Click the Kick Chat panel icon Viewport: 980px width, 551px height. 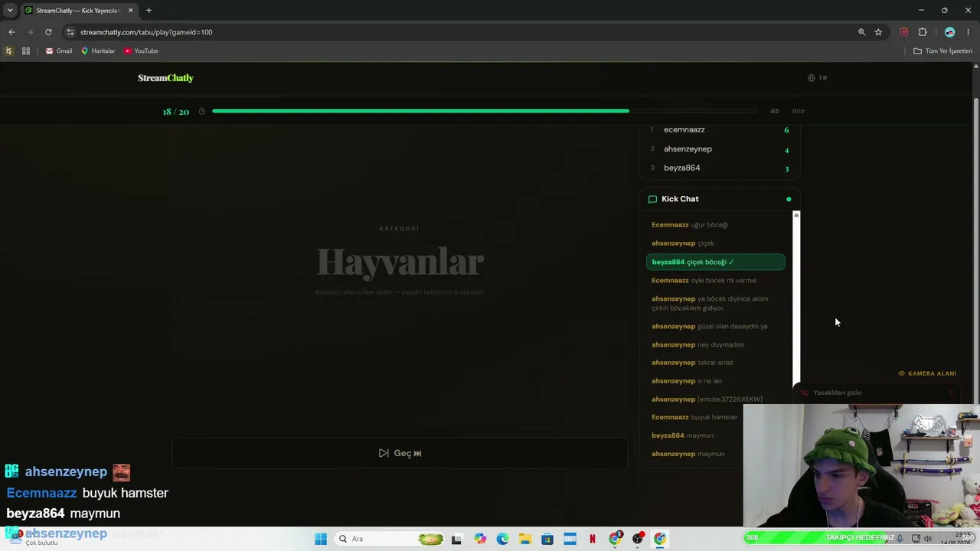click(x=652, y=199)
